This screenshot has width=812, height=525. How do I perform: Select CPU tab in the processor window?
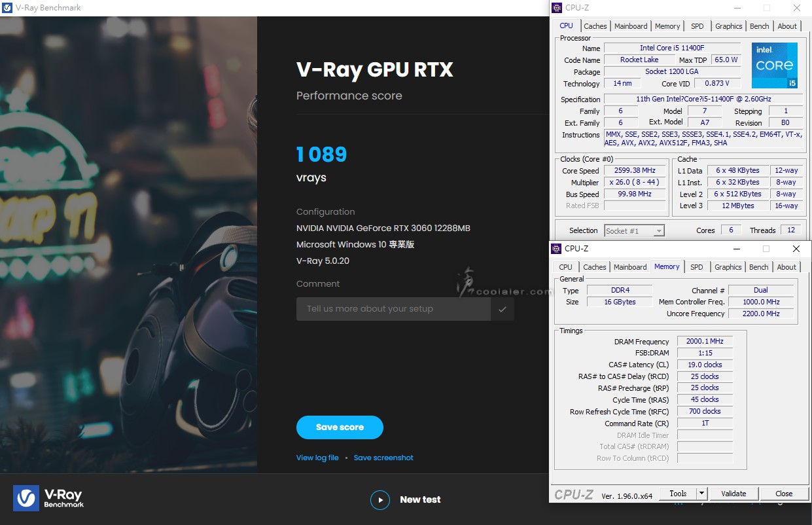coord(566,26)
